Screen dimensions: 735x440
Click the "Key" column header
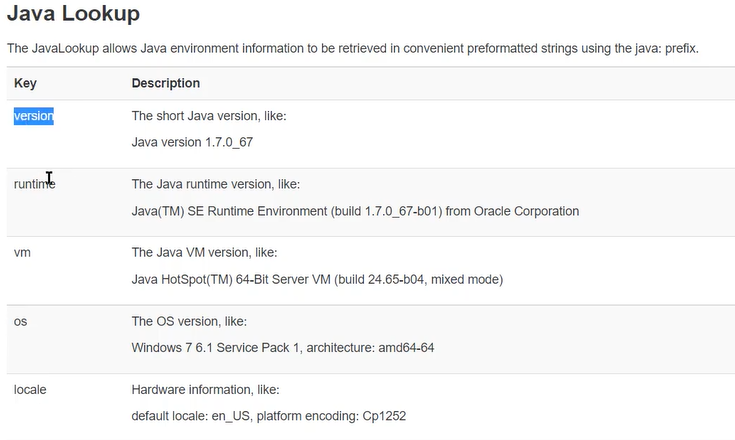[x=25, y=83]
